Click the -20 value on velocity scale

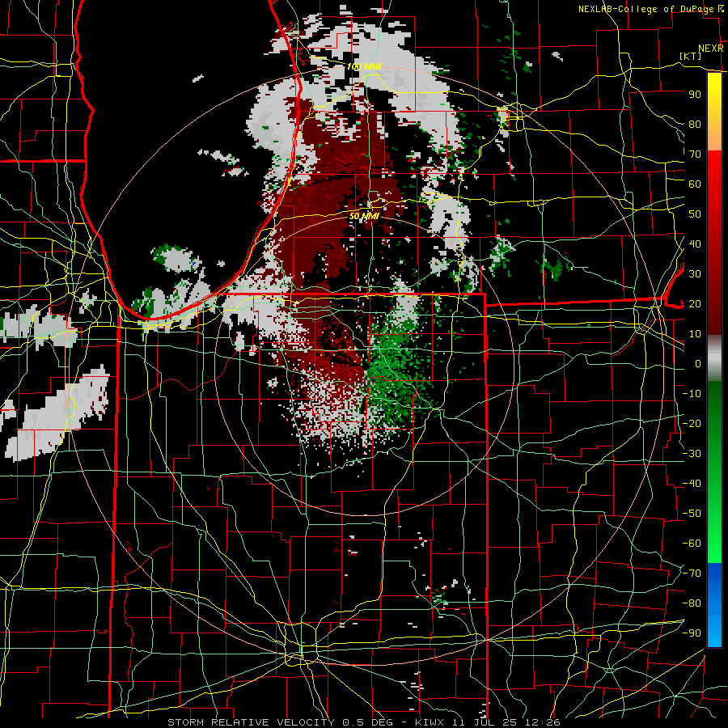tap(692, 424)
